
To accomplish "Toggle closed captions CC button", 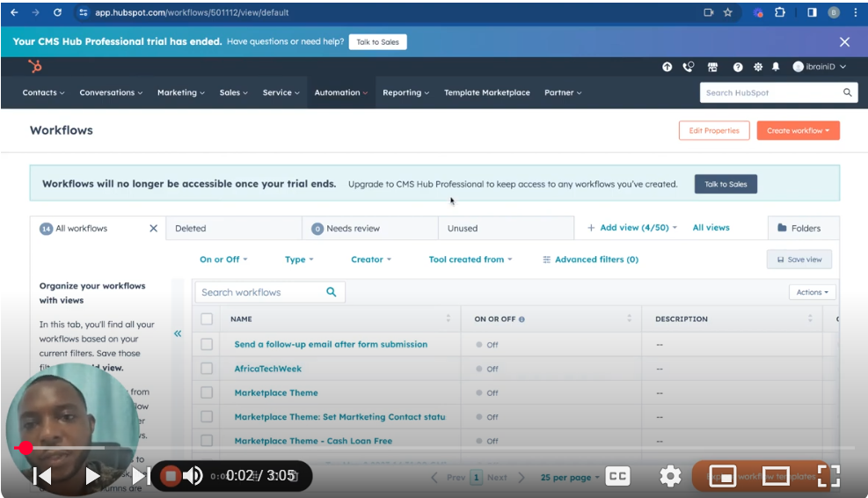I will pos(617,476).
